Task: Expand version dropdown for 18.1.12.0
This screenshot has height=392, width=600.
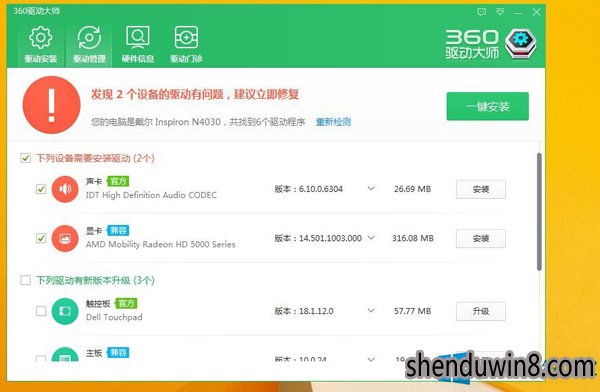Action: (371, 310)
